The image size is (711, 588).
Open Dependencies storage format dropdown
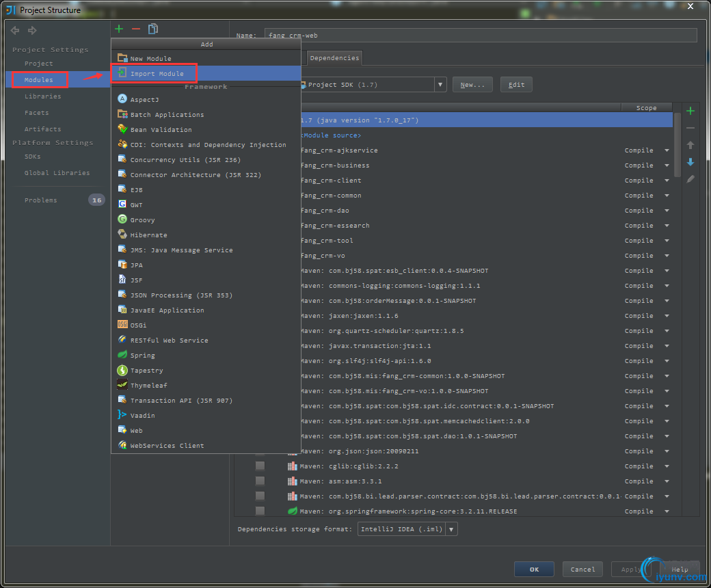451,529
